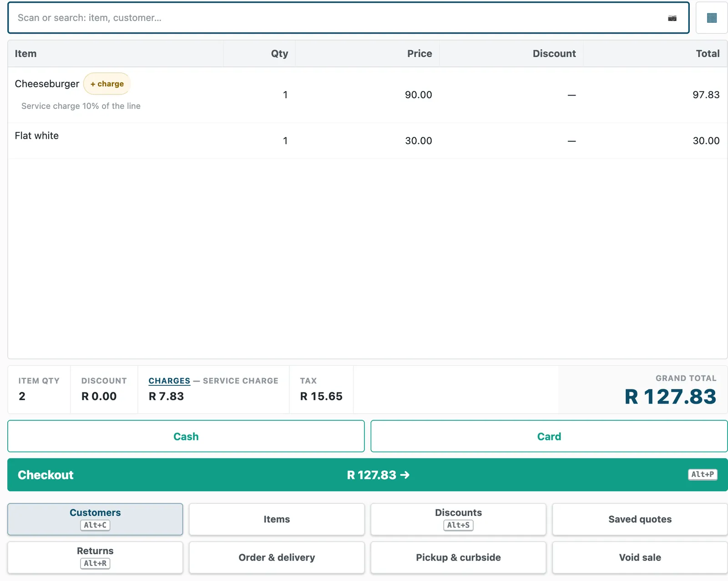Open the Items panel
This screenshot has width=728, height=581.
[277, 519]
